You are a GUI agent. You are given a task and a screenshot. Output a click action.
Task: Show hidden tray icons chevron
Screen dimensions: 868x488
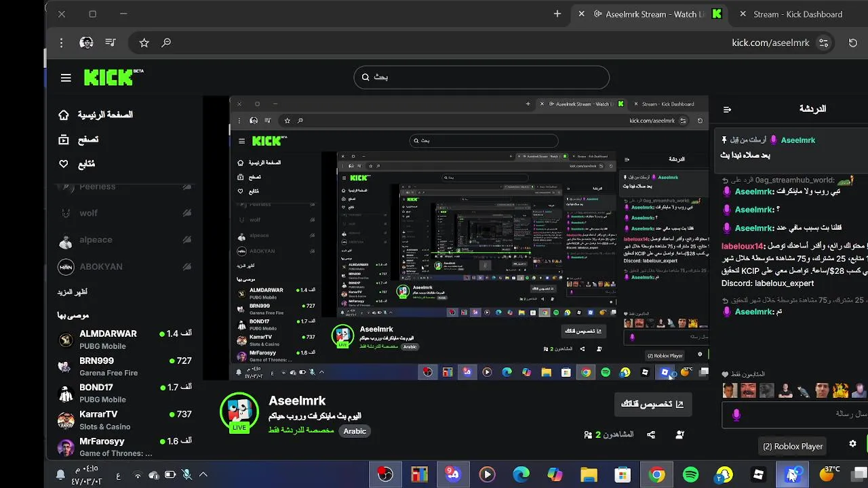(x=203, y=474)
